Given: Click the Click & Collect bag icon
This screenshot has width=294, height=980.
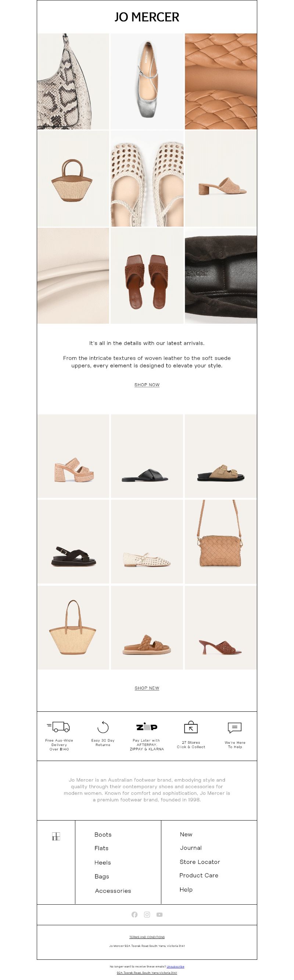Looking at the screenshot, I should [191, 727].
